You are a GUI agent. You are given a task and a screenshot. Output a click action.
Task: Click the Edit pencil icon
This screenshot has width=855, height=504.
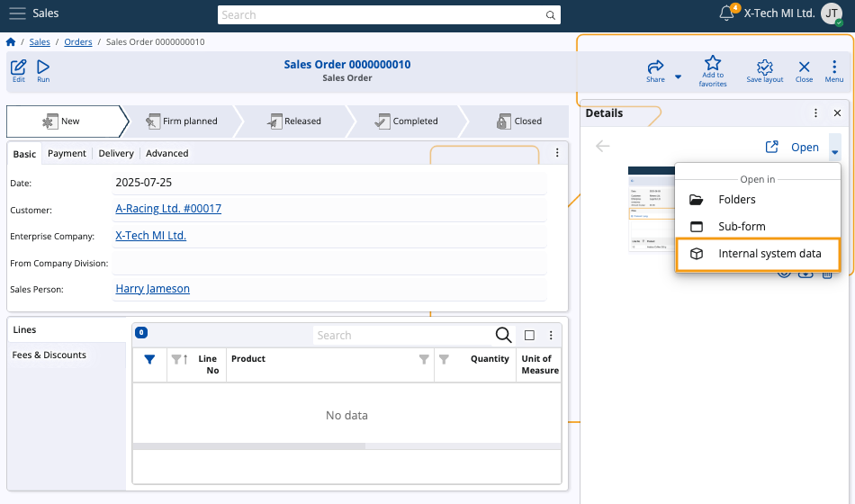click(x=18, y=67)
